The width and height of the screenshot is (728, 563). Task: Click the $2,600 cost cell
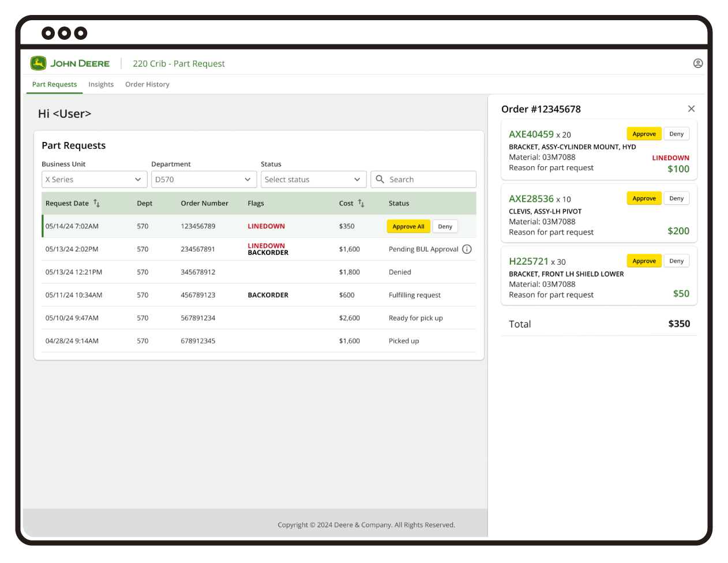pyautogui.click(x=350, y=318)
